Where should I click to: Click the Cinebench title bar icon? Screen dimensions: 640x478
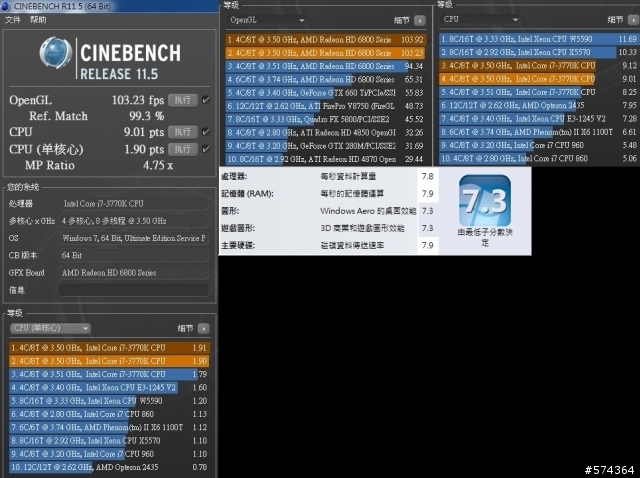(6, 6)
